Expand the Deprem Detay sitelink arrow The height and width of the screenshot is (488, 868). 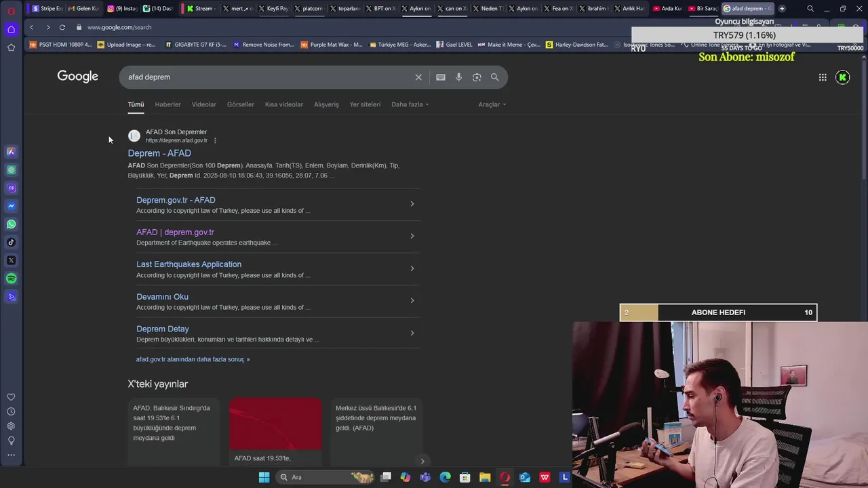tap(412, 333)
